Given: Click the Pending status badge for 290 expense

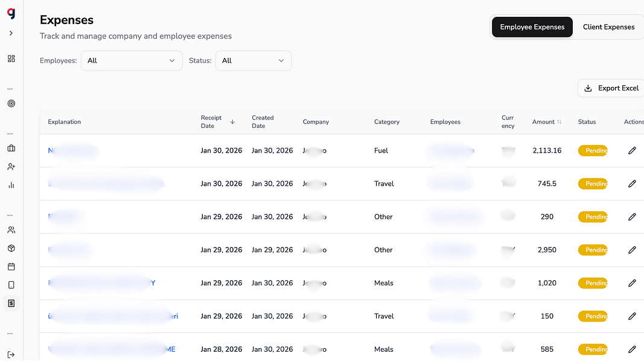Looking at the screenshot, I should pyautogui.click(x=593, y=217).
